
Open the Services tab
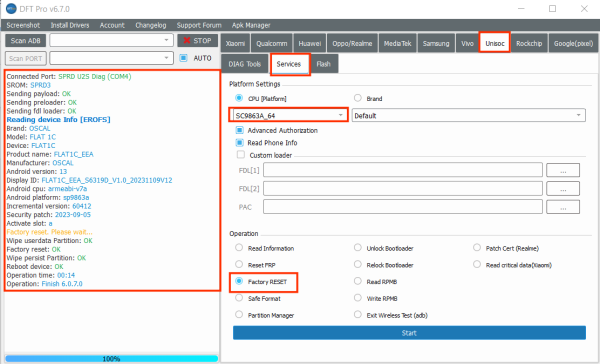click(289, 64)
